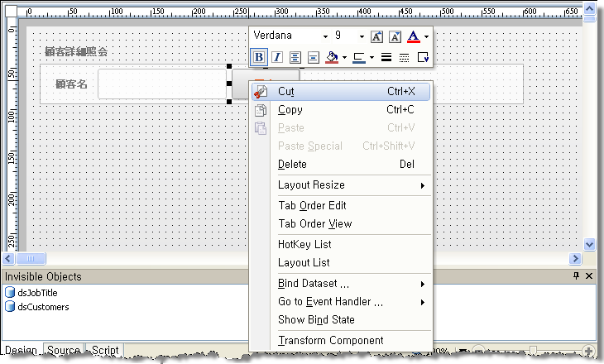Click the center horizontal alignment icon

tap(295, 57)
